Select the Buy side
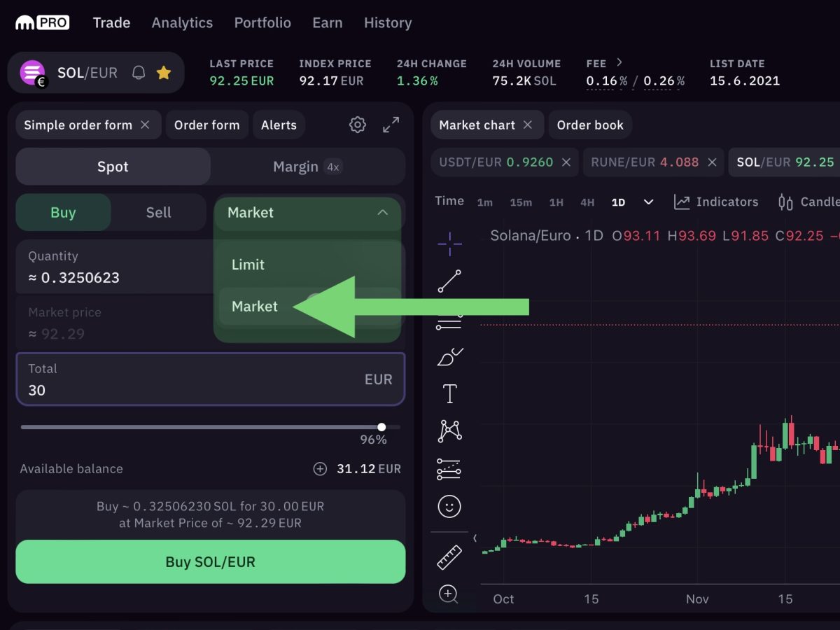Image resolution: width=840 pixels, height=630 pixels. (x=63, y=213)
